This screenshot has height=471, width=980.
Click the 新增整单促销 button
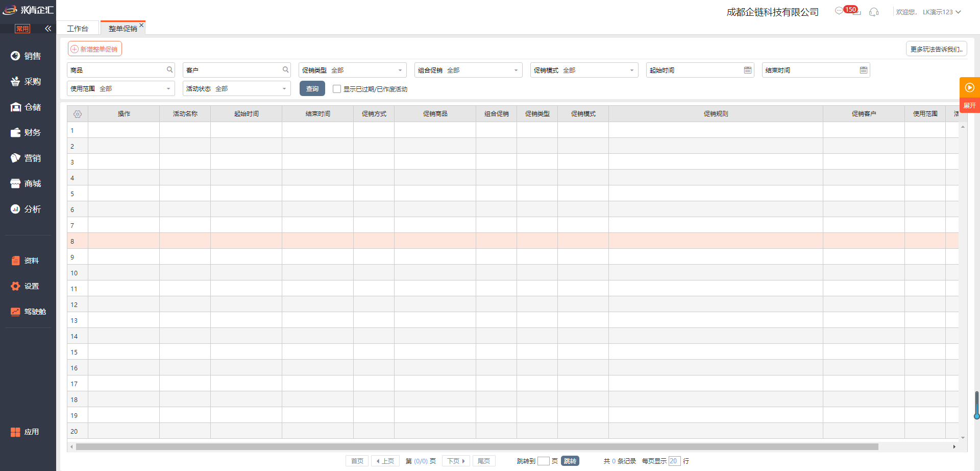(95, 49)
